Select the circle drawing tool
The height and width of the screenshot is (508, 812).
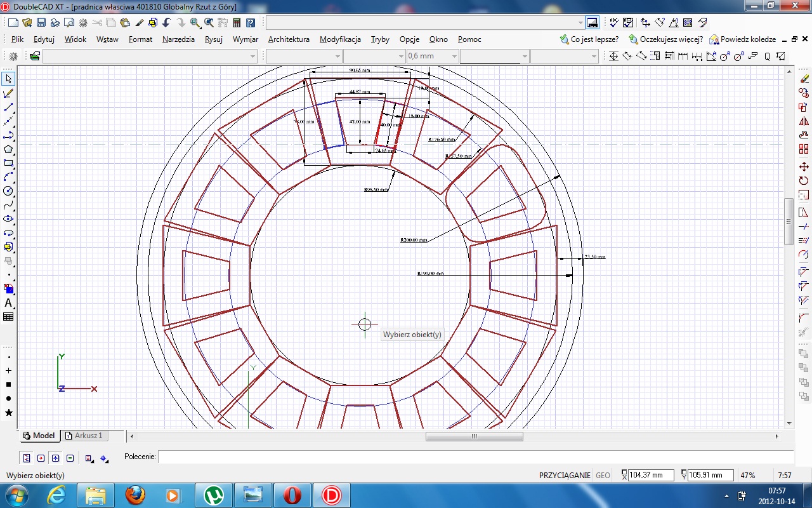(x=8, y=191)
